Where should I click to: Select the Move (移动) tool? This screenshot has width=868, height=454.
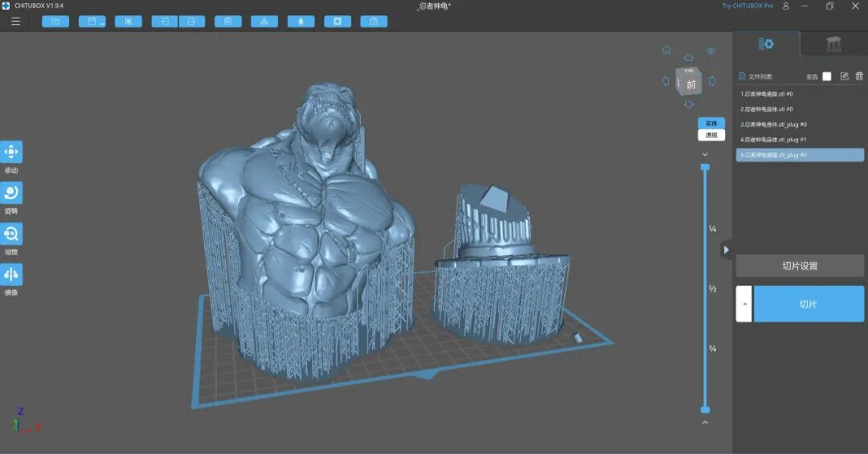tap(11, 152)
